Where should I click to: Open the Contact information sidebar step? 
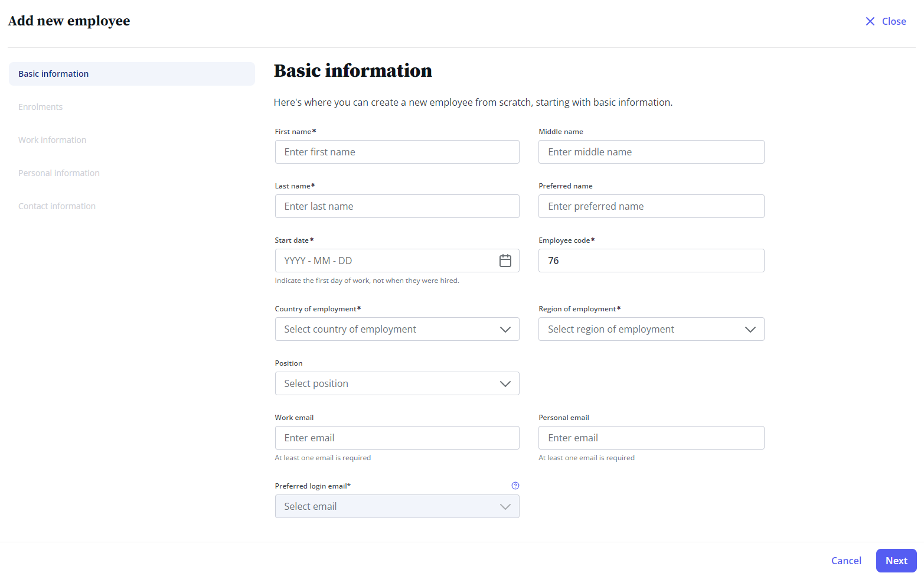click(x=57, y=206)
